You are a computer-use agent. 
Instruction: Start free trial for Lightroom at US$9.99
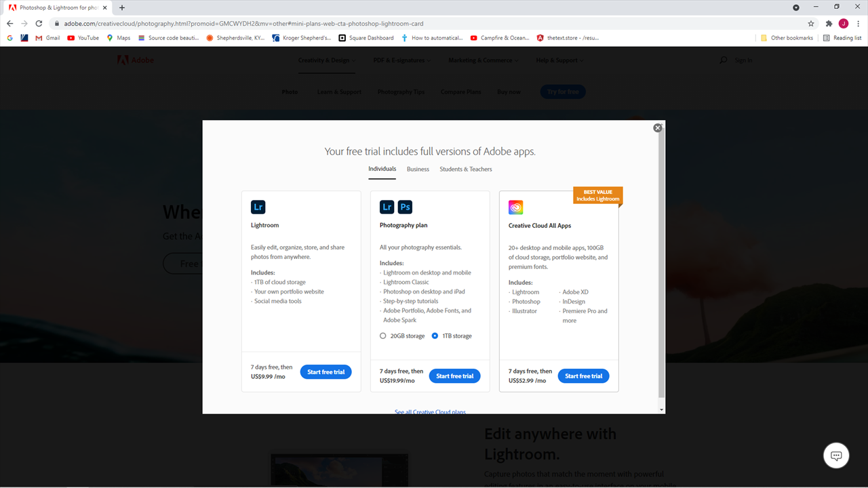point(326,372)
